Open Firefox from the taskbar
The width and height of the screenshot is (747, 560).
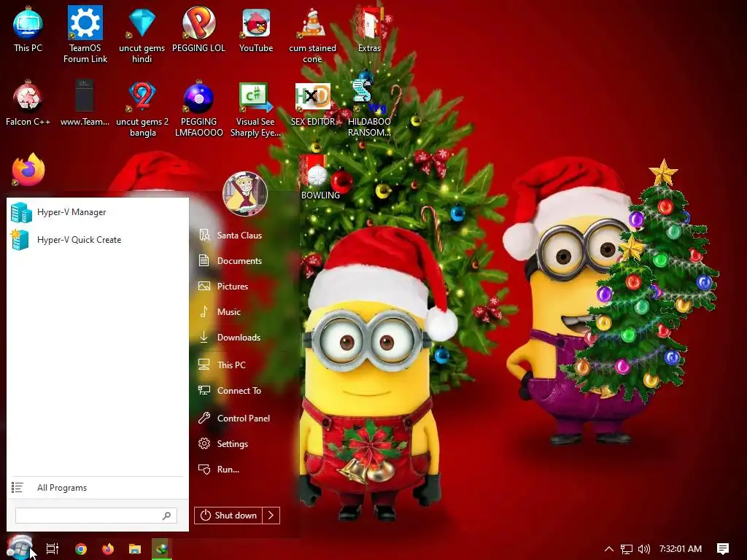(x=108, y=548)
